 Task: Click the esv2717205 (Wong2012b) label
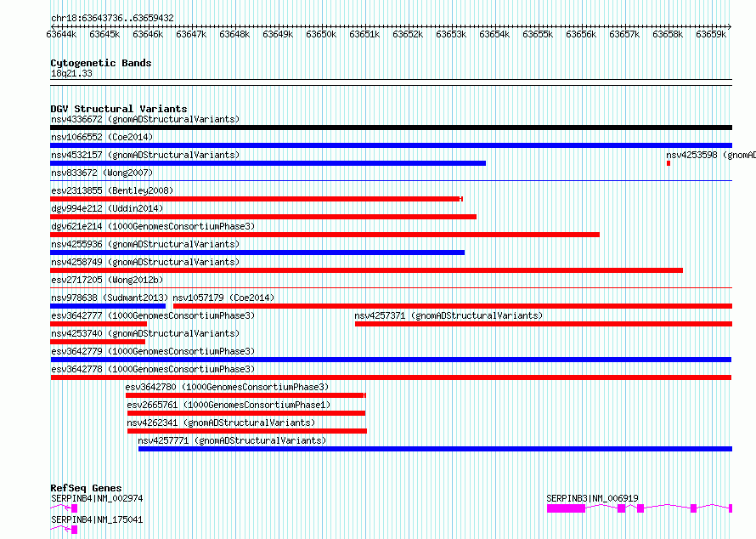coord(107,280)
